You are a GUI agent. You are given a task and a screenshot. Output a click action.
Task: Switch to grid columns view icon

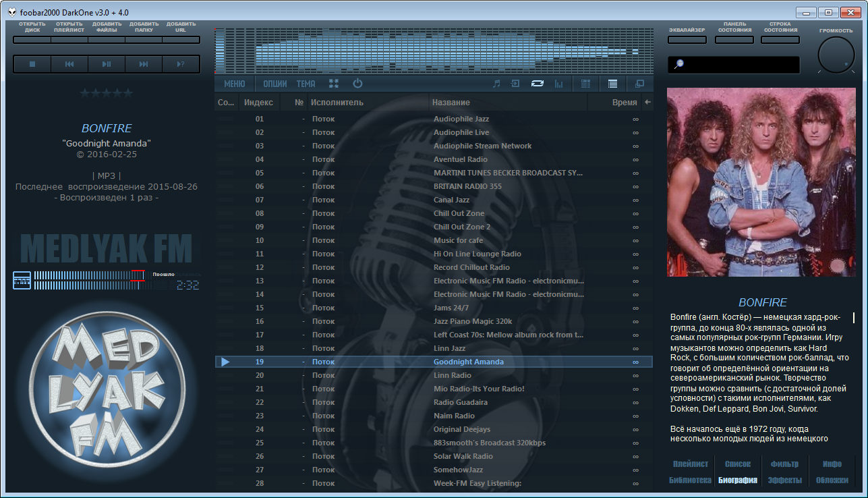click(x=585, y=84)
